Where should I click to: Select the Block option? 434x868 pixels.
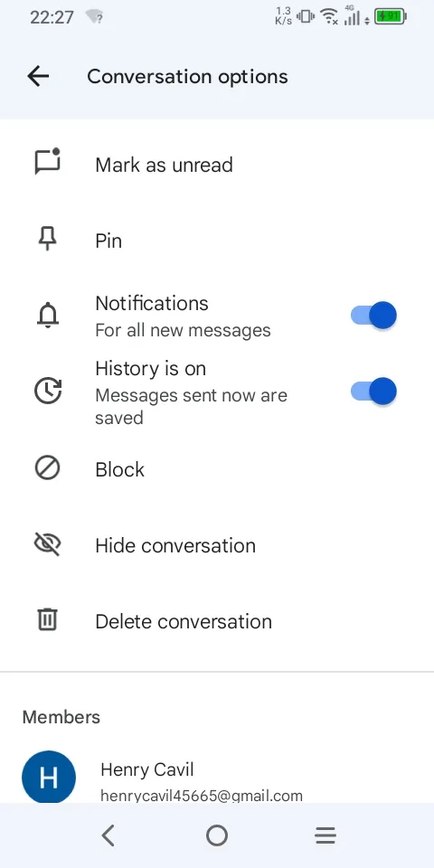[217, 469]
